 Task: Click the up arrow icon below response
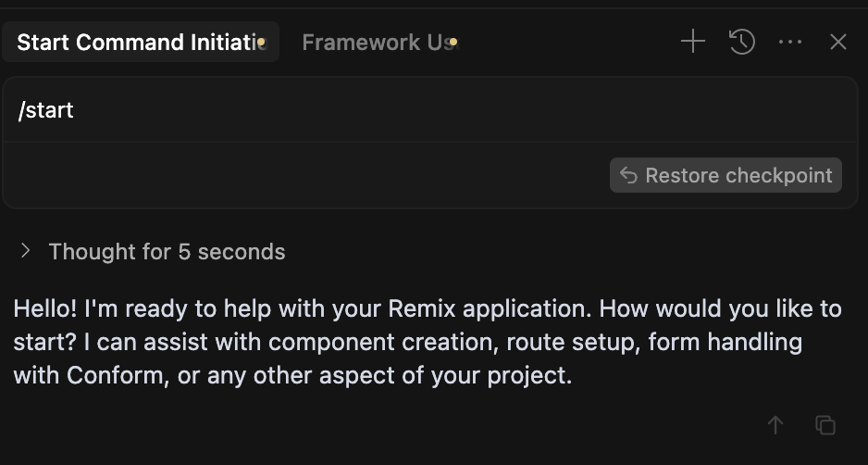click(775, 425)
